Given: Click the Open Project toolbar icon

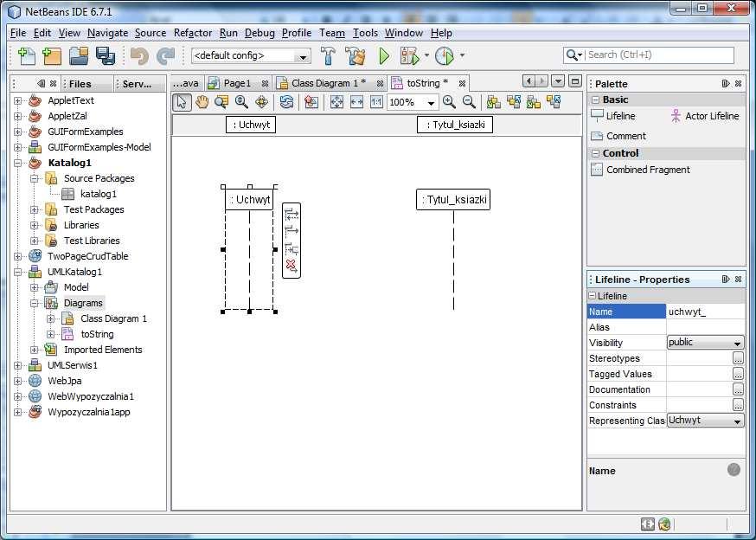Looking at the screenshot, I should point(79,56).
